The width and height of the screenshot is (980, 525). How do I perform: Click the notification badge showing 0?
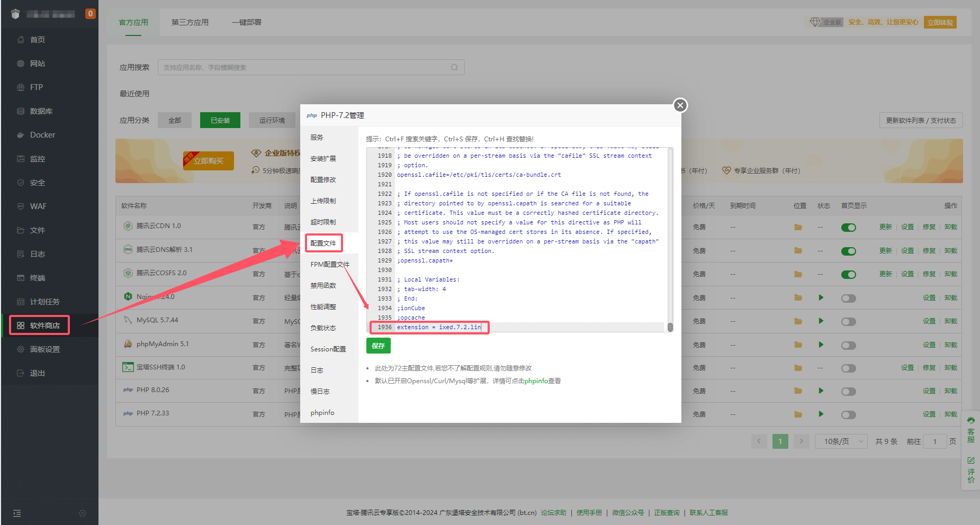91,14
